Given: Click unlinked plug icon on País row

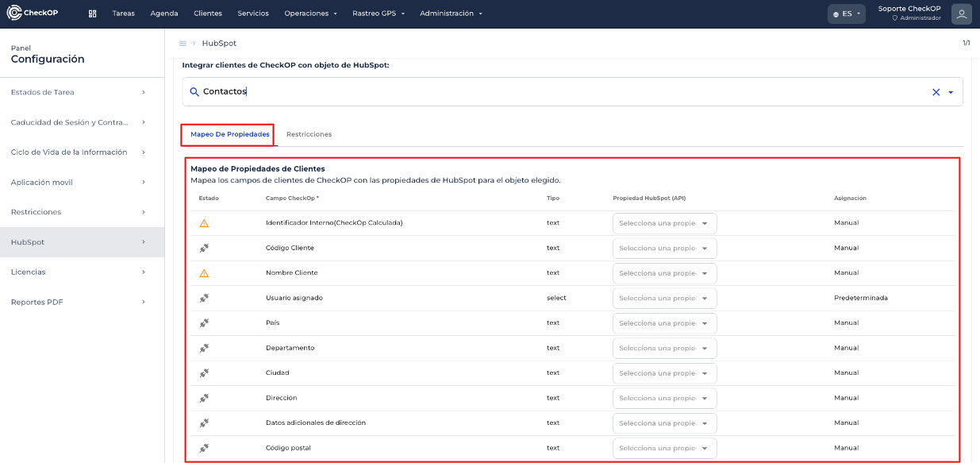Looking at the screenshot, I should tap(204, 323).
